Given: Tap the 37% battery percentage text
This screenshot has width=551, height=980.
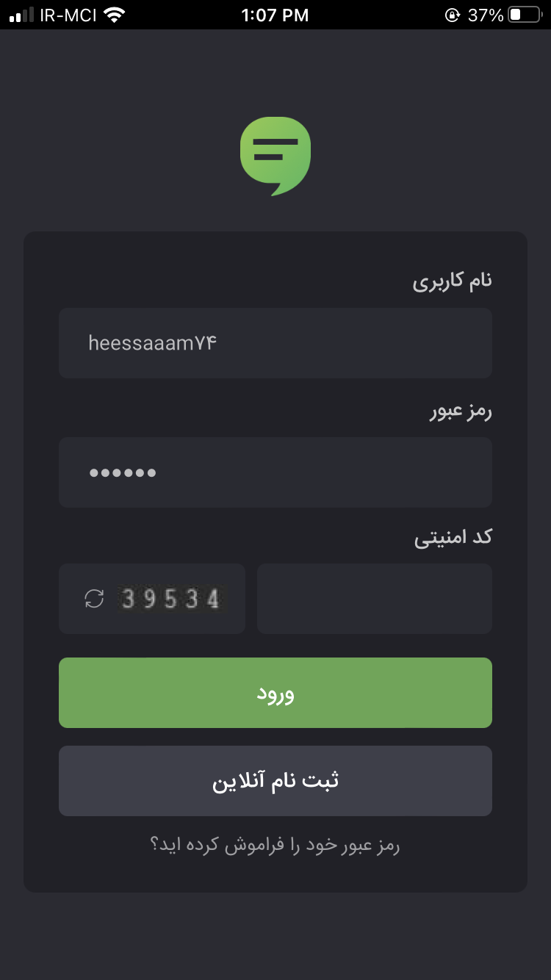Looking at the screenshot, I should pos(486,15).
